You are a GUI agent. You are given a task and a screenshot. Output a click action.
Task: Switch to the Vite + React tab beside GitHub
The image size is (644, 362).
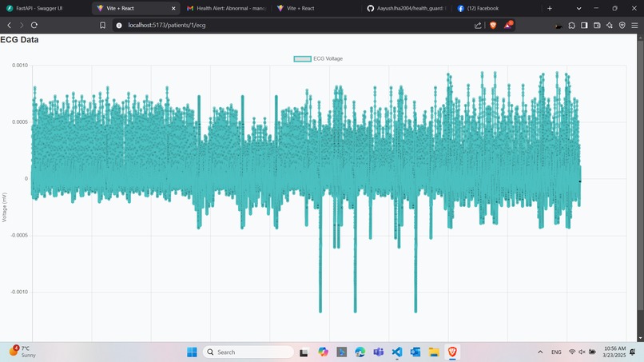coord(316,8)
